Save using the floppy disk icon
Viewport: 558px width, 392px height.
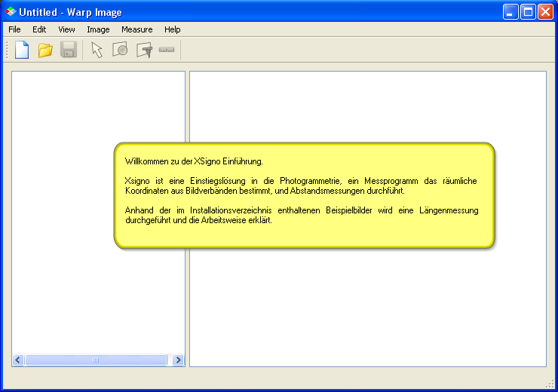69,50
